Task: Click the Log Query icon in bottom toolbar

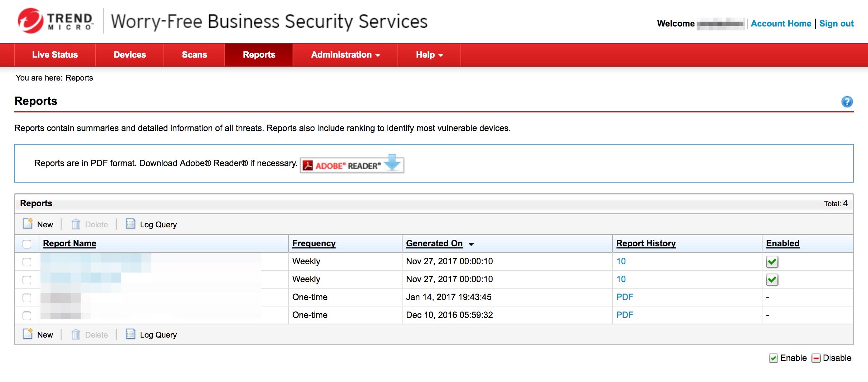Action: tap(131, 334)
